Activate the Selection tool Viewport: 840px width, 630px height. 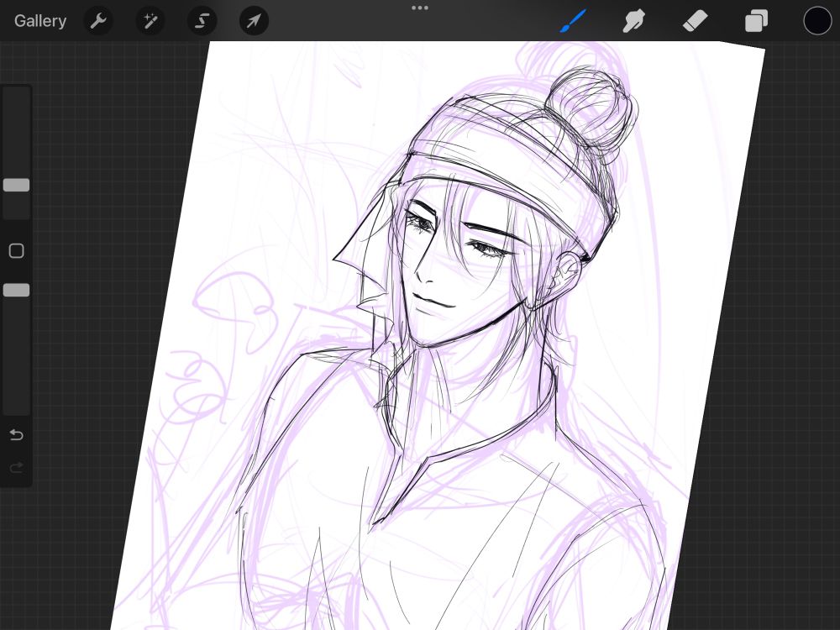[202, 21]
